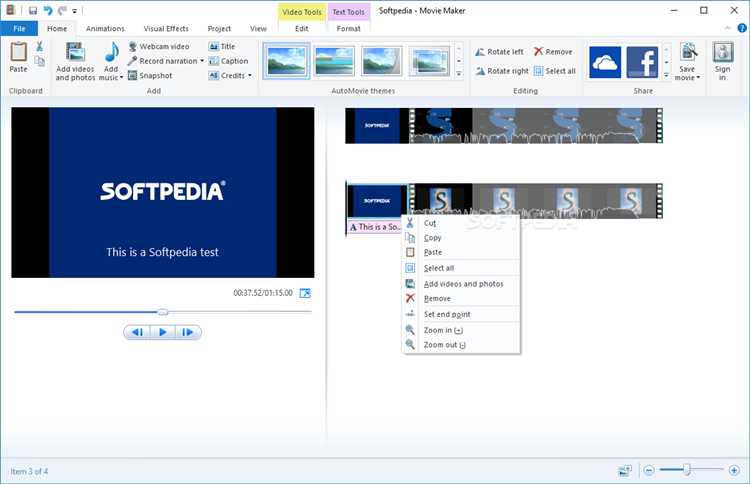Switch to the Visual Effects tab

(x=166, y=29)
